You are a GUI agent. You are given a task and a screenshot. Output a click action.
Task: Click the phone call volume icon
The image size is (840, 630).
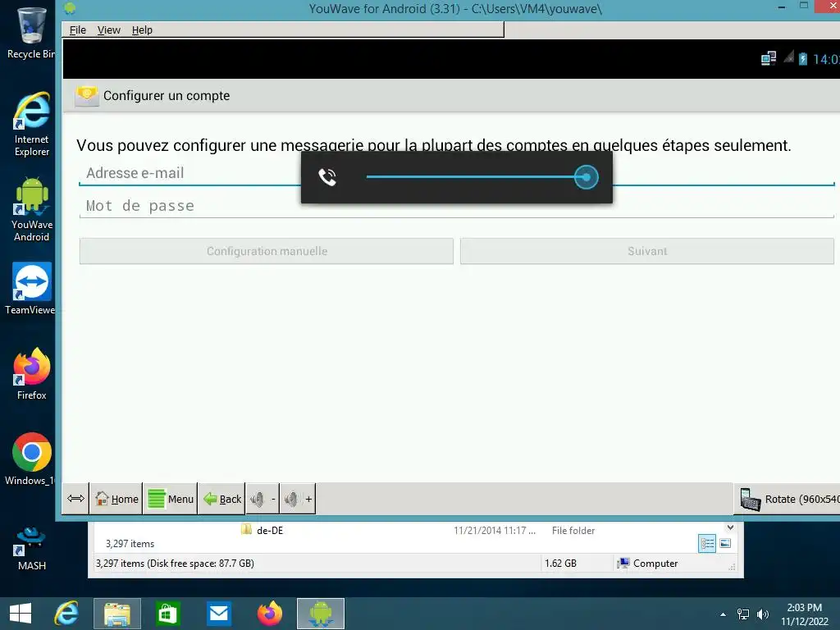[x=326, y=177]
